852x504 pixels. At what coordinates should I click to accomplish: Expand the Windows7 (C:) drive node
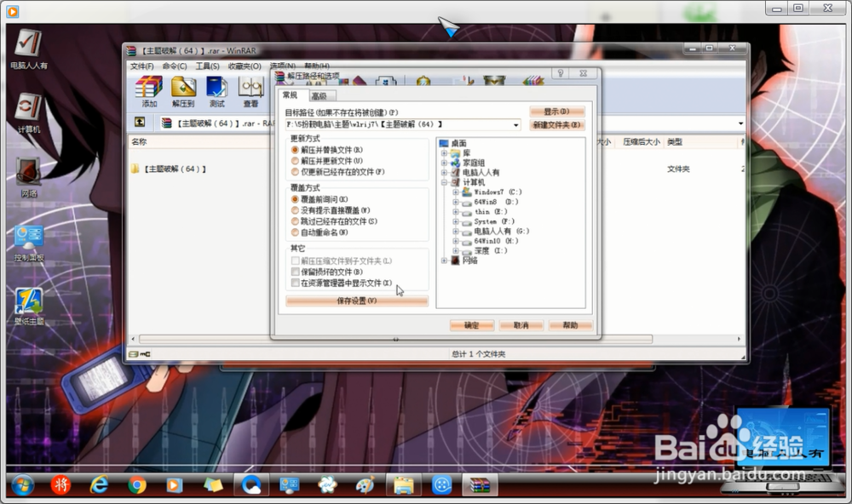coord(455,192)
